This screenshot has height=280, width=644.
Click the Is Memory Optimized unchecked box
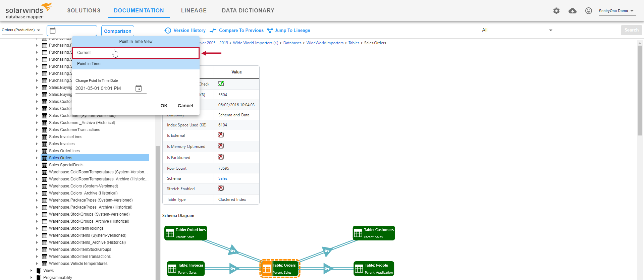221,146
